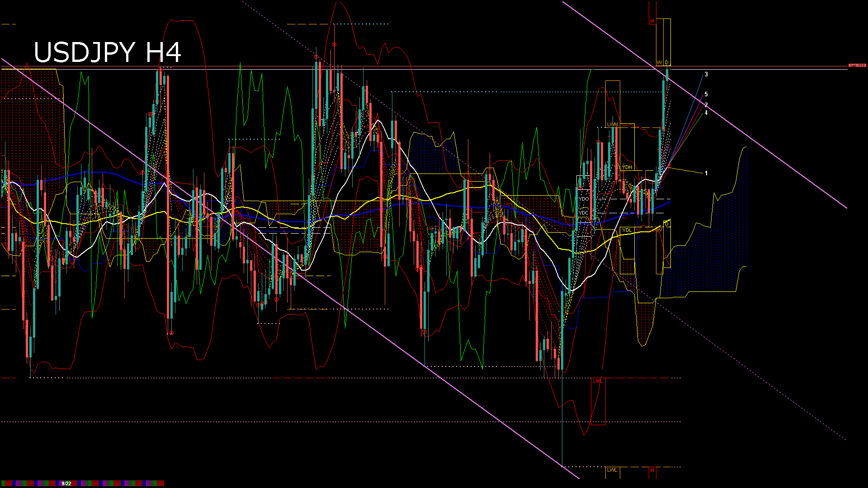The height and width of the screenshot is (488, 868).
Task: Select the YDL yesterday low label
Action: tap(627, 230)
